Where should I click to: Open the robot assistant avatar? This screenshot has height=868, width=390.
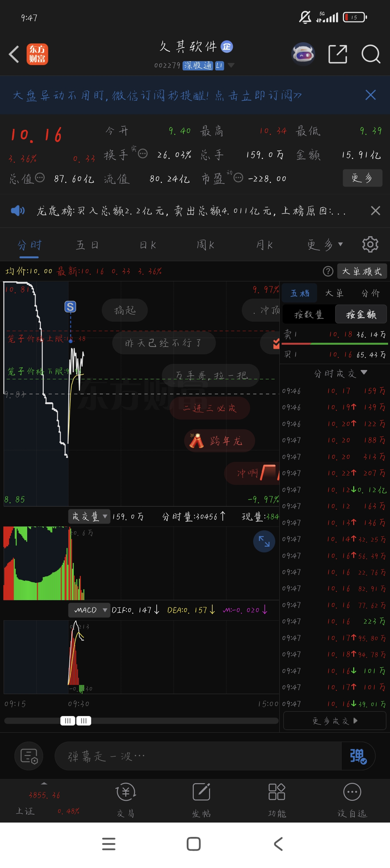tap(303, 54)
